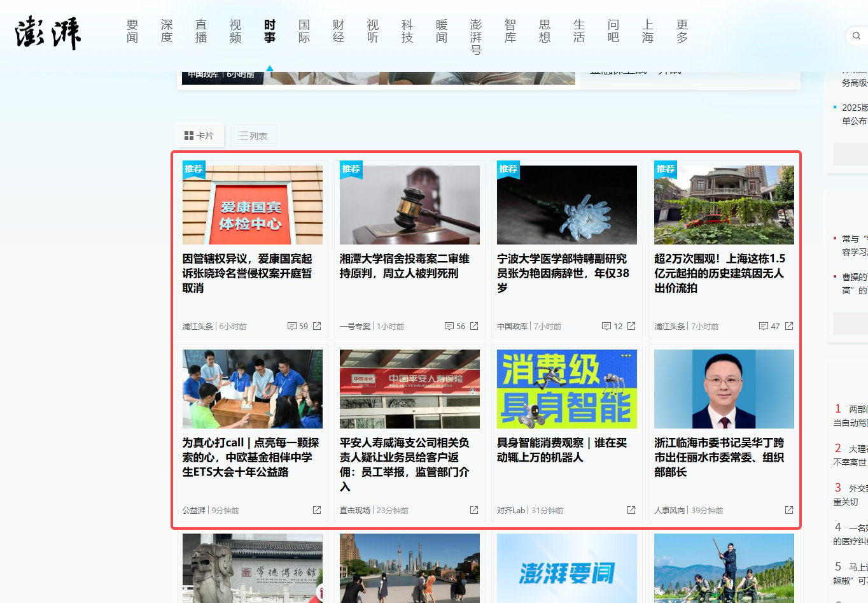868x603 pixels.
Task: Open 浦江头条 source under 上海历史建筑 article
Action: [669, 326]
